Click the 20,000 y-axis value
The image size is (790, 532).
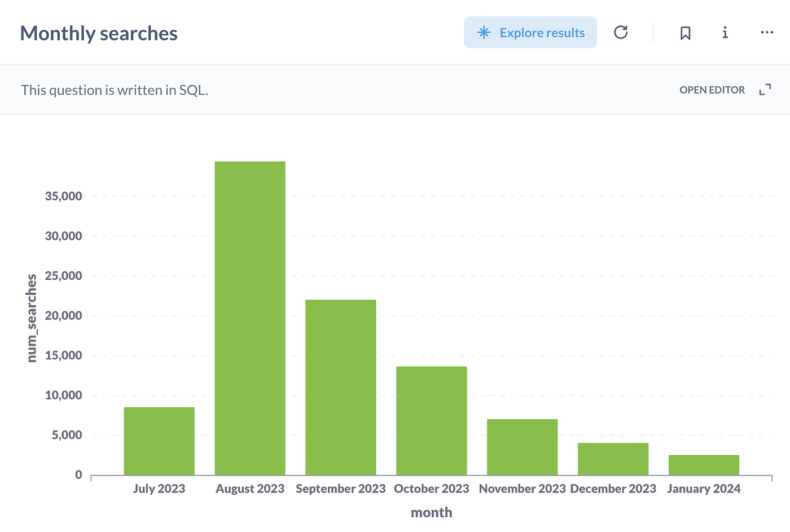click(x=63, y=315)
